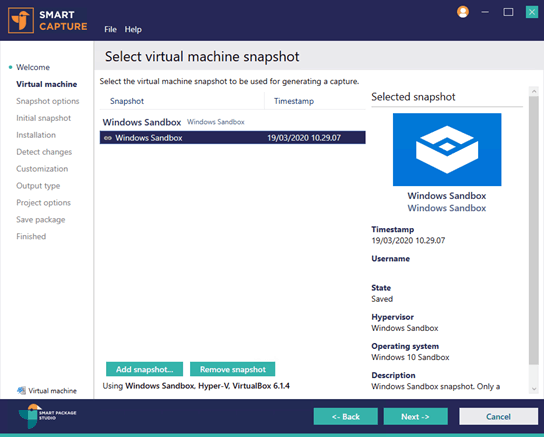This screenshot has height=437, width=544.
Task: Select the Virtual machine step
Action: click(46, 84)
